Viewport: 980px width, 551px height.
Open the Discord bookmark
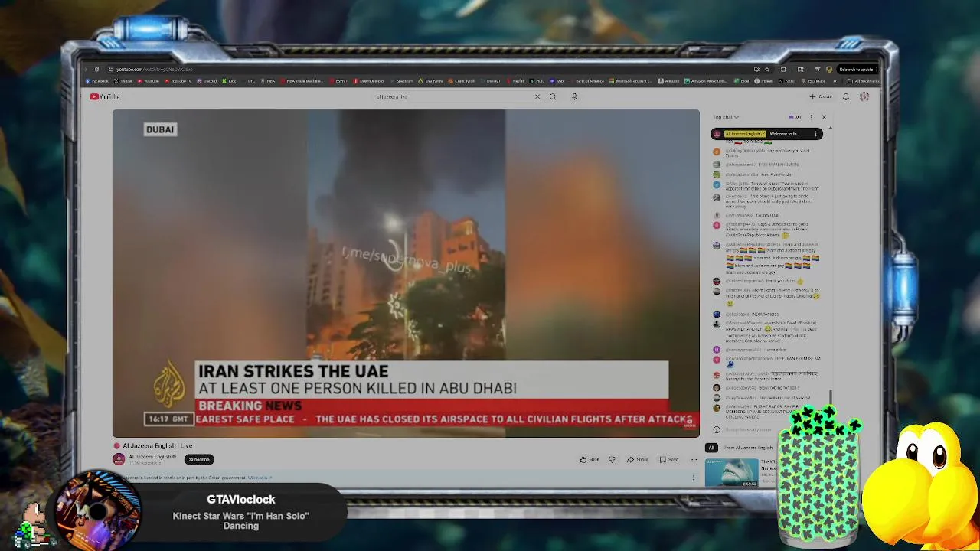point(207,80)
